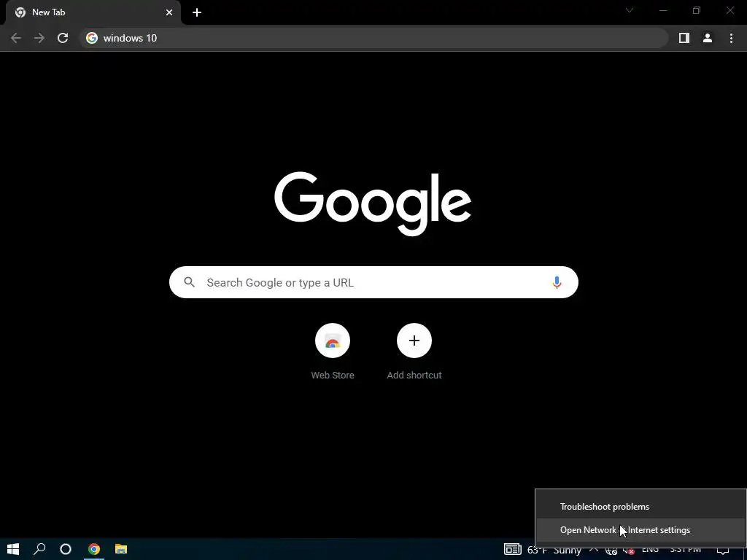Click the 63°F Sunny weather text
Image resolution: width=747 pixels, height=560 pixels.
click(554, 551)
